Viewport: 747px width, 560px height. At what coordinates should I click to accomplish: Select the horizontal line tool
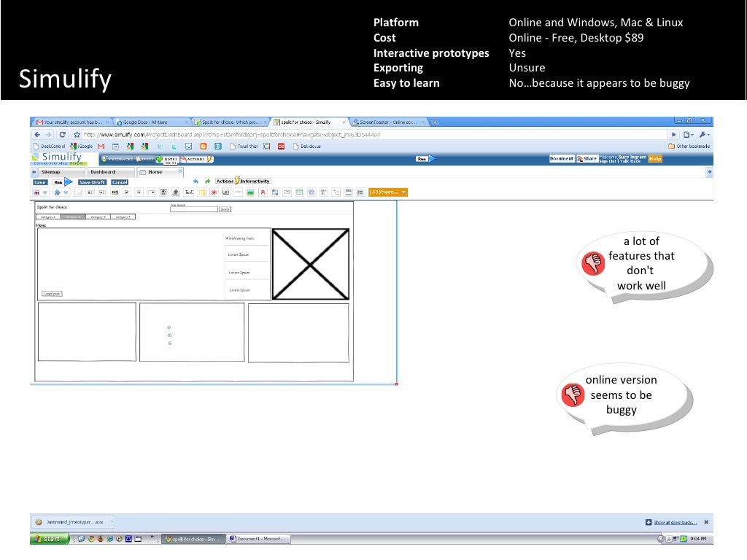[x=239, y=192]
